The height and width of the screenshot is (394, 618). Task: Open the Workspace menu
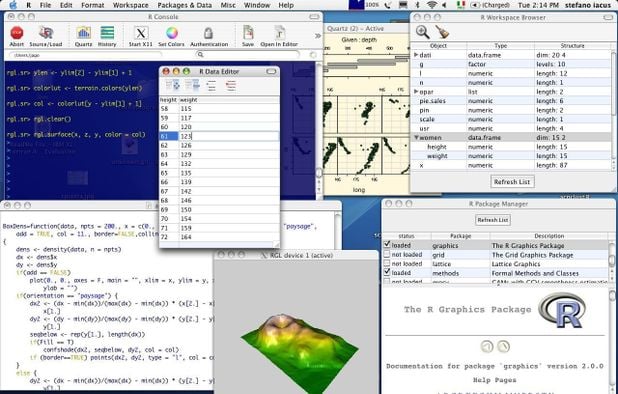[x=130, y=5]
